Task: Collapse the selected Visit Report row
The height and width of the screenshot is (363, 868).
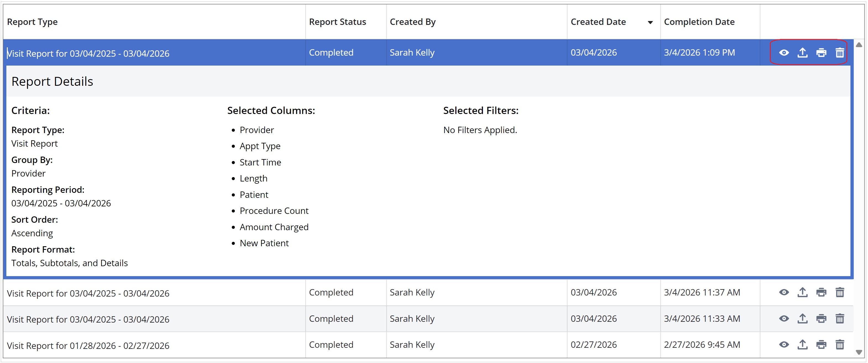Action: coord(88,53)
